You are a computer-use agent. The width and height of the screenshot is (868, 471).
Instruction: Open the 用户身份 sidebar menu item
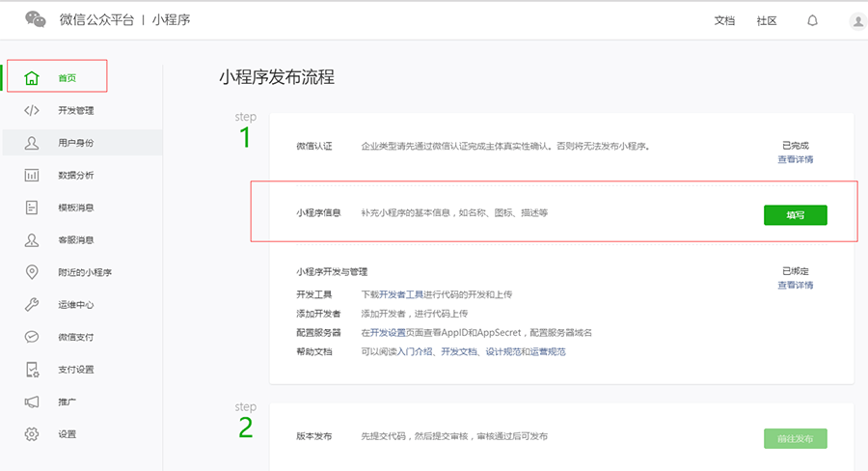click(75, 143)
